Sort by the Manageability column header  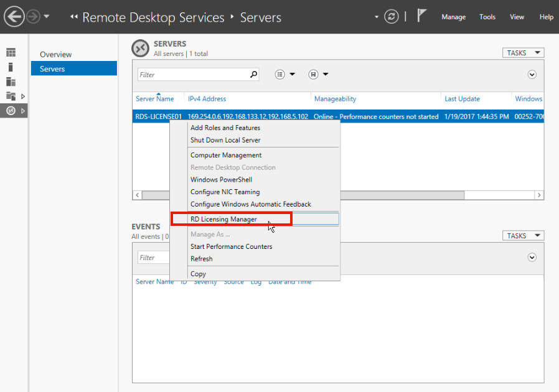tap(335, 99)
